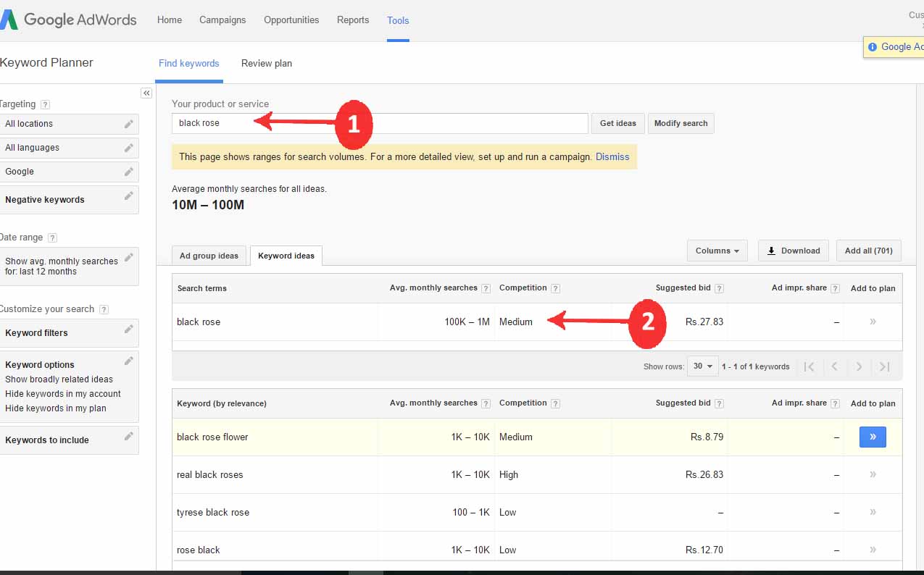
Task: Open the Opportunities menu
Action: (291, 20)
